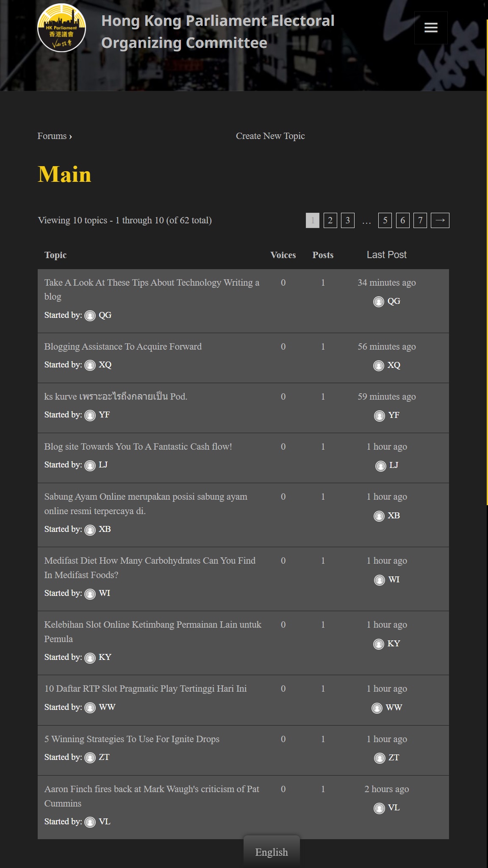The height and width of the screenshot is (868, 488).
Task: Open the English language selector
Action: tap(271, 852)
